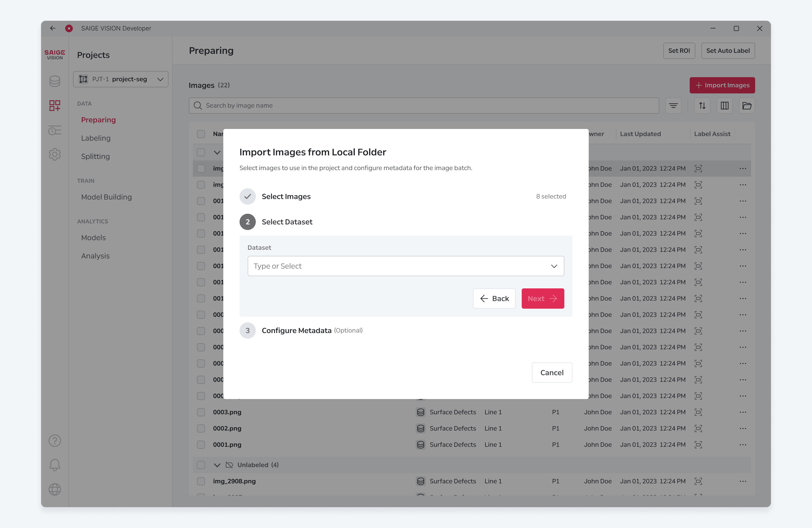Open the settings gear in left rail
Image resolution: width=812 pixels, height=528 pixels.
(55, 154)
